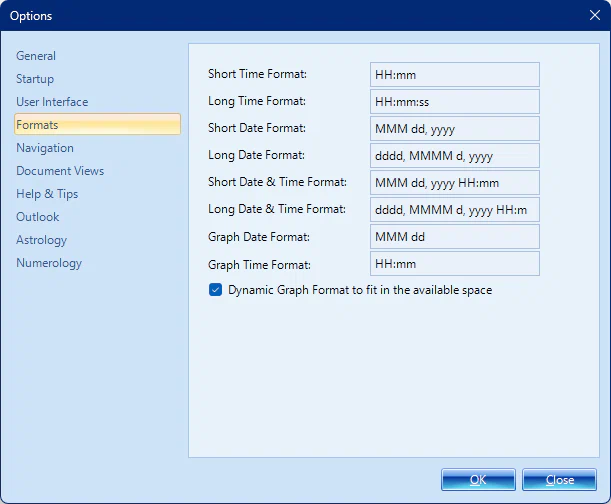Focus the Long Time Format field
This screenshot has height=504, width=611.
454,102
